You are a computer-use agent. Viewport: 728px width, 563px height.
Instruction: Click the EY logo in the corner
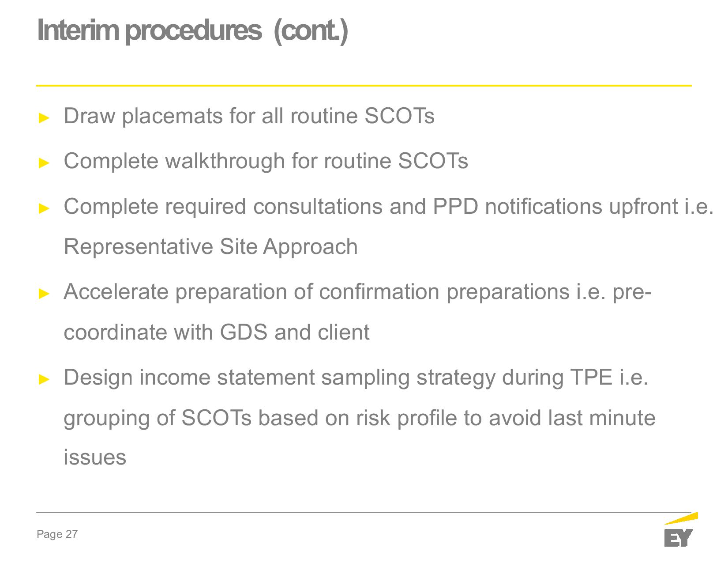coord(681,529)
